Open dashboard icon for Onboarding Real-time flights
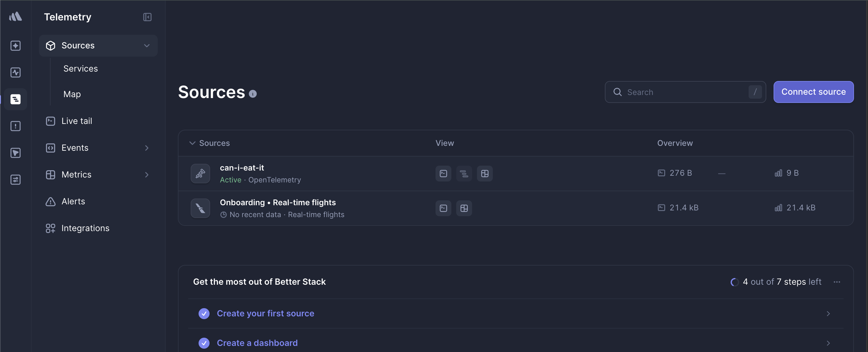The width and height of the screenshot is (868, 352). pyautogui.click(x=464, y=208)
